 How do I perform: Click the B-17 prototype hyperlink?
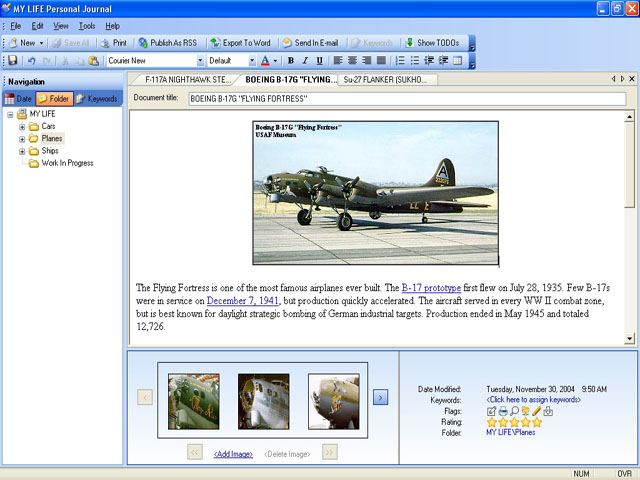431,287
